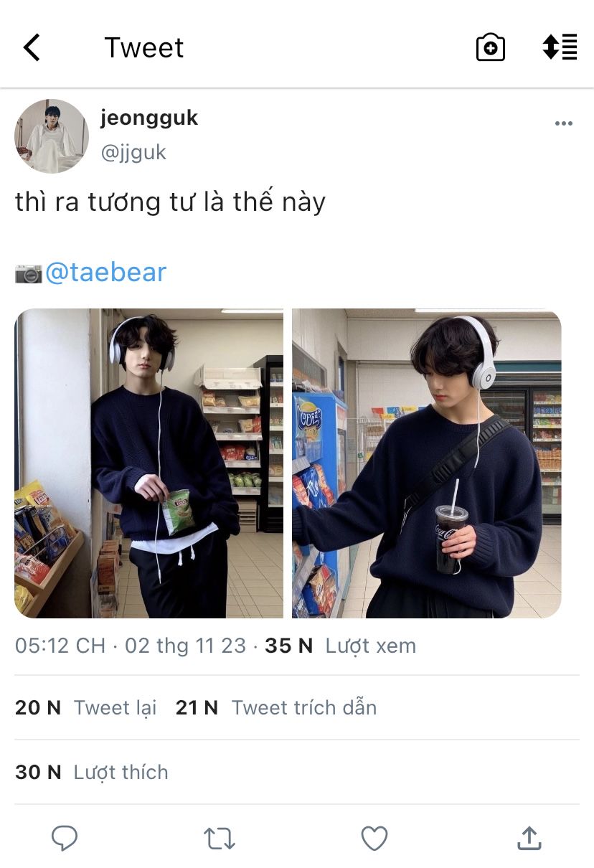Viewport: 594px width, 868px height.
Task: Tap the Tweet header title
Action: click(x=144, y=48)
